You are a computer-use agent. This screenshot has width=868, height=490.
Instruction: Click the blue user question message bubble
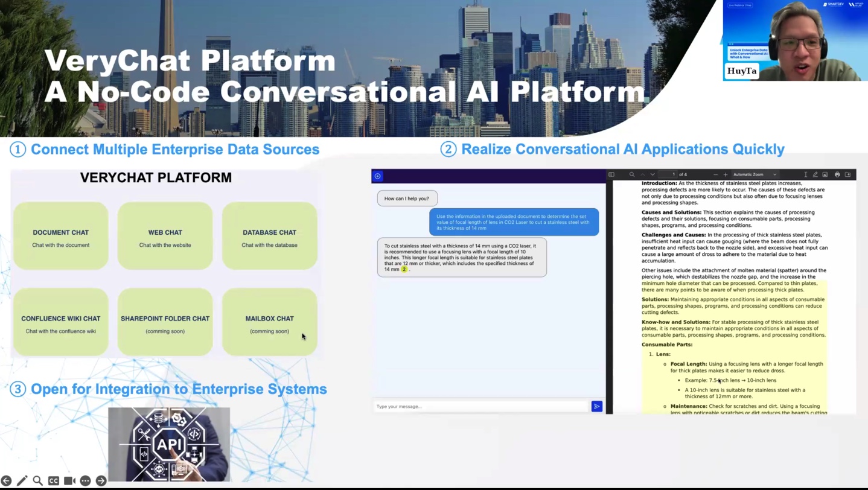(x=514, y=222)
